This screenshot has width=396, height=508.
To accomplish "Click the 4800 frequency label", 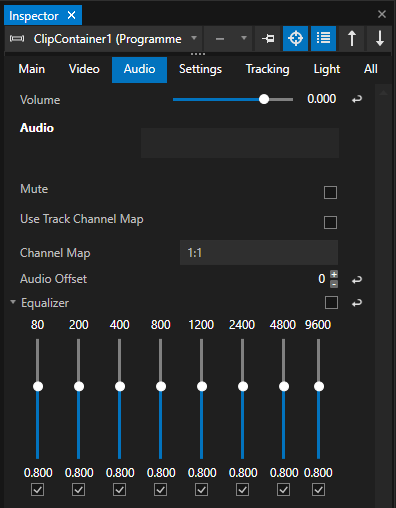I will click(x=283, y=325).
